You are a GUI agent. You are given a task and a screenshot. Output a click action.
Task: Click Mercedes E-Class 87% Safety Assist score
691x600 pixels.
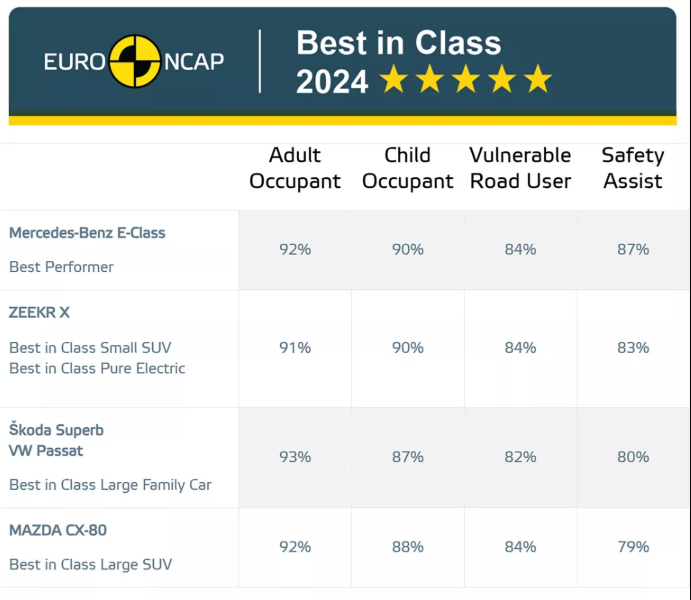point(633,250)
